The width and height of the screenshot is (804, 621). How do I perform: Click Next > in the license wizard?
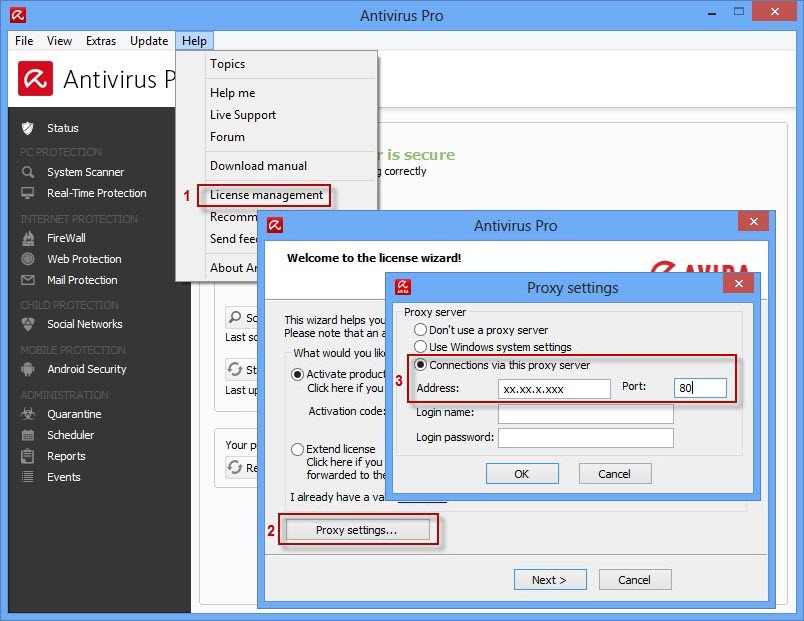[x=550, y=580]
